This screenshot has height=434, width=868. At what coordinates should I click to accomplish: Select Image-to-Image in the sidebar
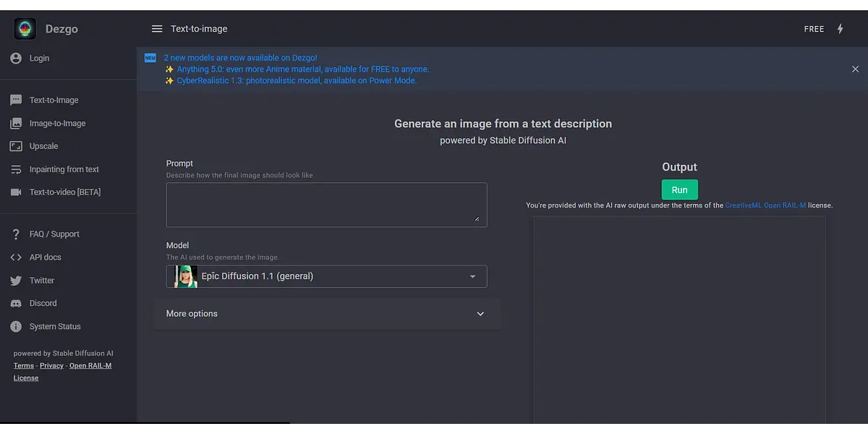tap(57, 124)
